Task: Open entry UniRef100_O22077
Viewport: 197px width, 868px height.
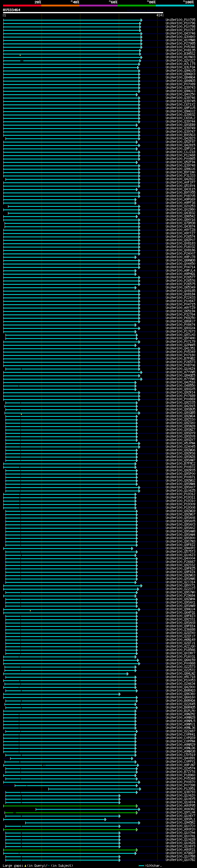Action: 180,589
